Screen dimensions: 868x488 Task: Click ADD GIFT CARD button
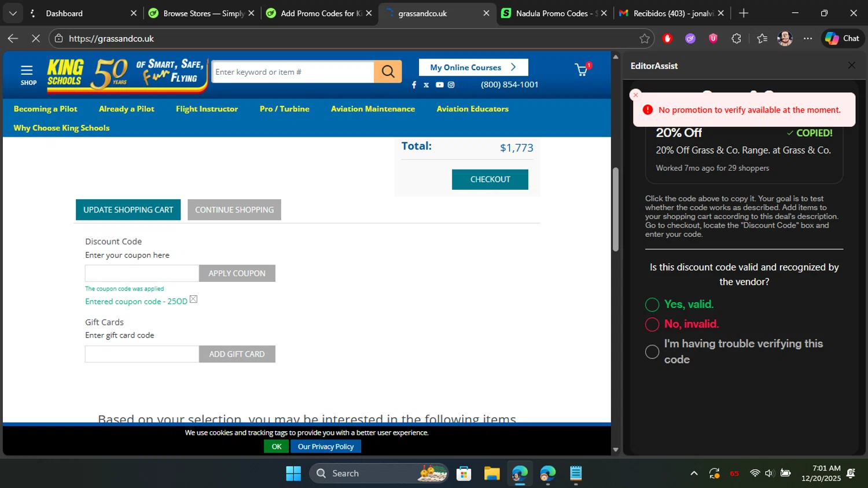pos(237,354)
